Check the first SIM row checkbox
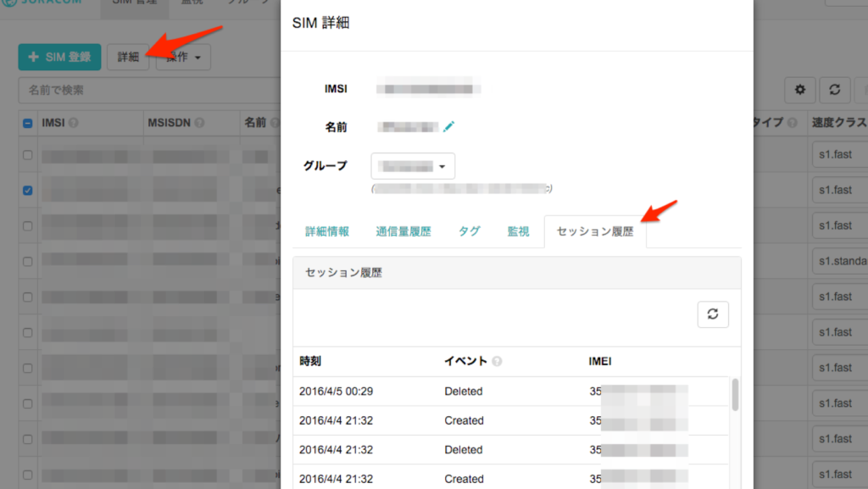The image size is (868, 489). [27, 155]
